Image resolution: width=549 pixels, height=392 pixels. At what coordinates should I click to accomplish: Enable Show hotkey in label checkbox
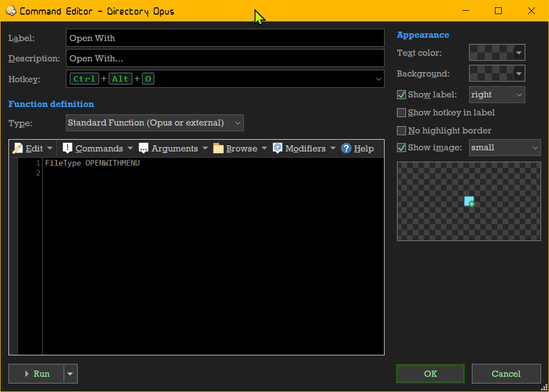point(401,113)
